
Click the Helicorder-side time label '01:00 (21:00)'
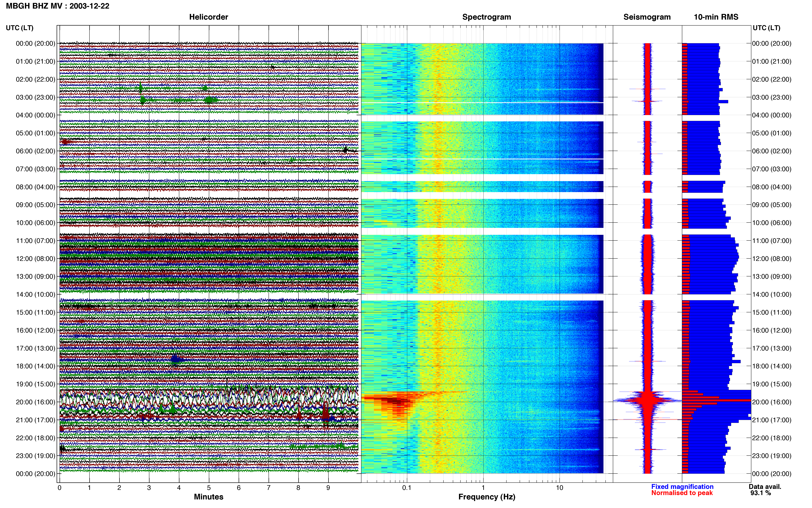[x=36, y=61]
